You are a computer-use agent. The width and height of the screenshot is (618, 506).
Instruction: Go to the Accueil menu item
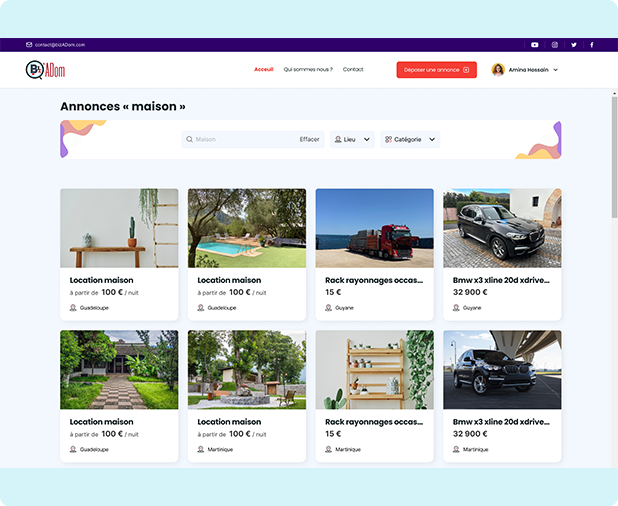pyautogui.click(x=264, y=70)
